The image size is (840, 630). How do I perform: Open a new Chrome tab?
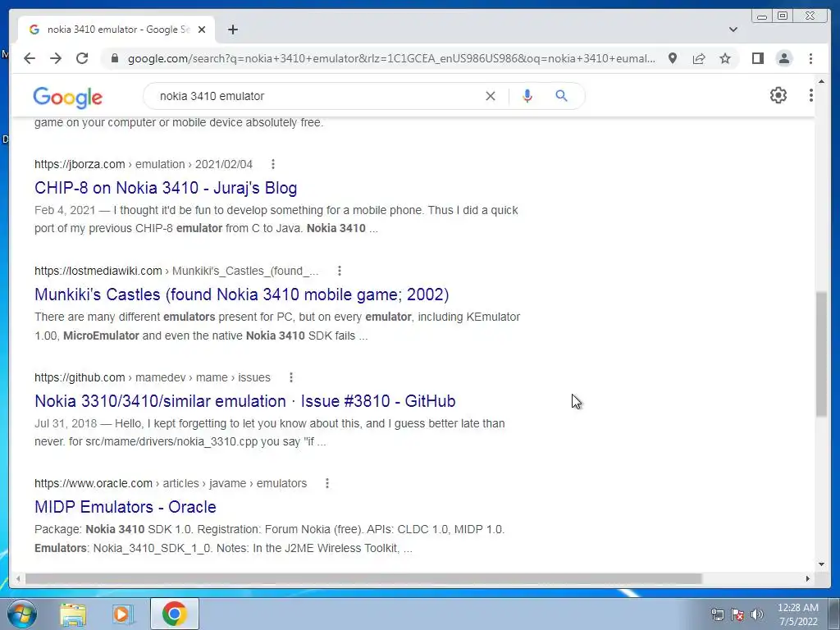[x=232, y=30]
